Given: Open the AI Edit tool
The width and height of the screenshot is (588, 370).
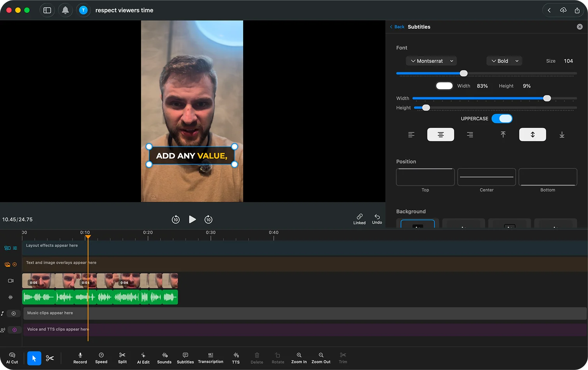Looking at the screenshot, I should [143, 358].
